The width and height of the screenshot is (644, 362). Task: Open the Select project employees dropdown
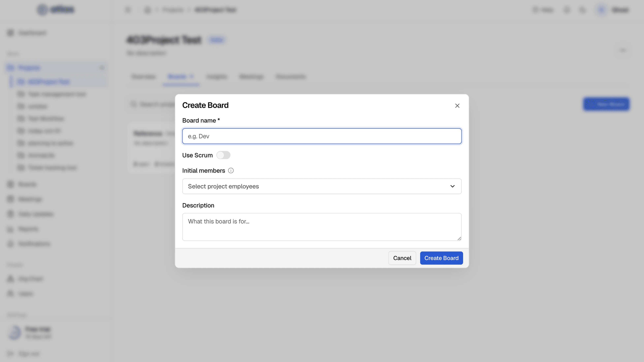point(322,186)
